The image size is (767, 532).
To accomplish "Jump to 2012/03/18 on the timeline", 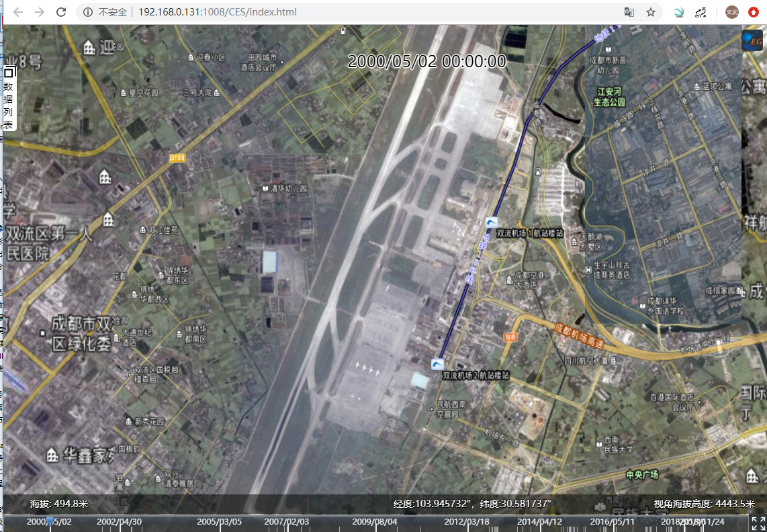I will 467,521.
